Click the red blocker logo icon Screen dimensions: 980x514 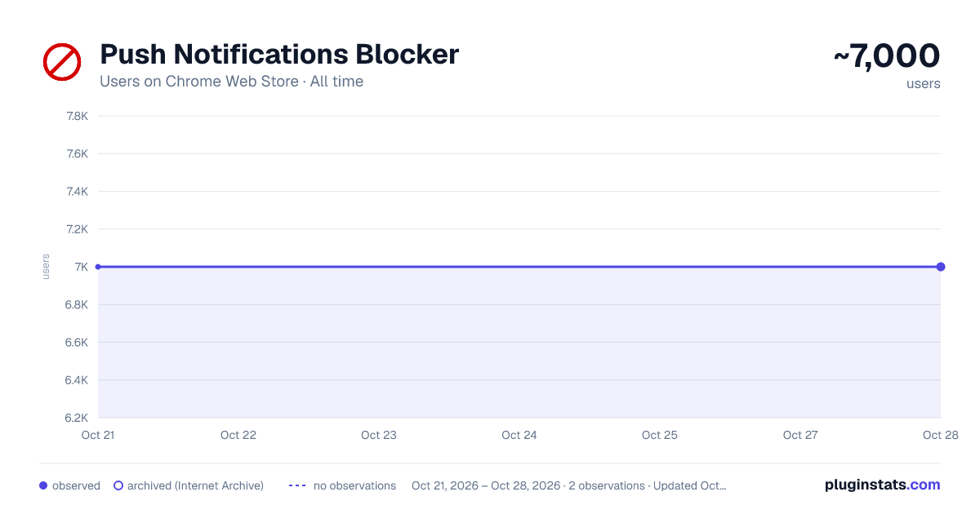[x=62, y=62]
